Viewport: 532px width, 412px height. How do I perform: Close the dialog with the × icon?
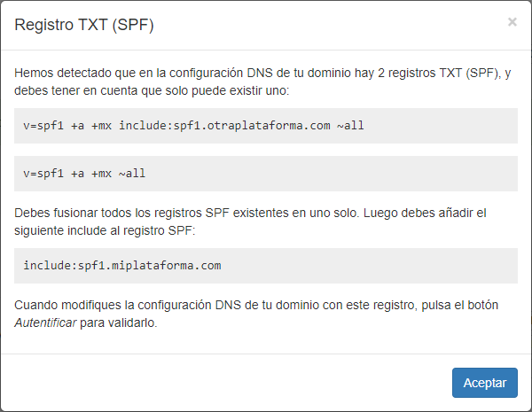tap(512, 22)
